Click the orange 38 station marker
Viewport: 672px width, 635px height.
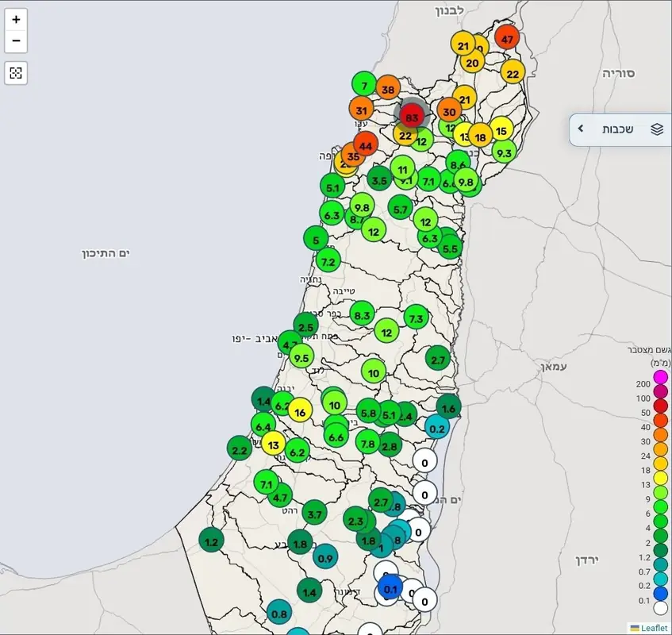click(x=388, y=90)
